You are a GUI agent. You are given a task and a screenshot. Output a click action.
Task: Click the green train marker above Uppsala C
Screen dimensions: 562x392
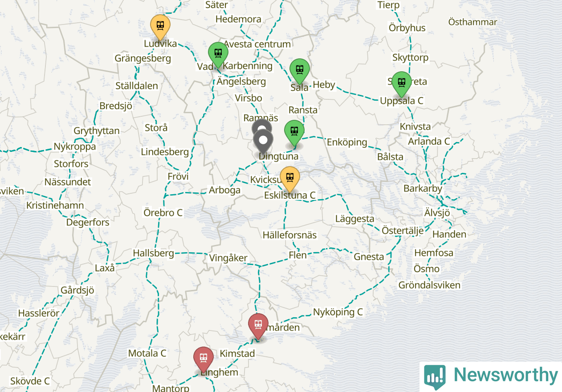click(402, 83)
